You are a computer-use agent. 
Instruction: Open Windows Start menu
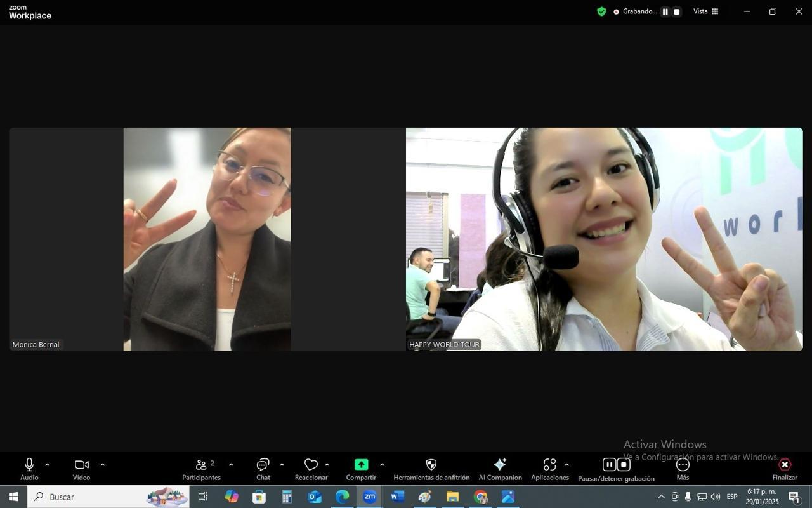point(13,497)
